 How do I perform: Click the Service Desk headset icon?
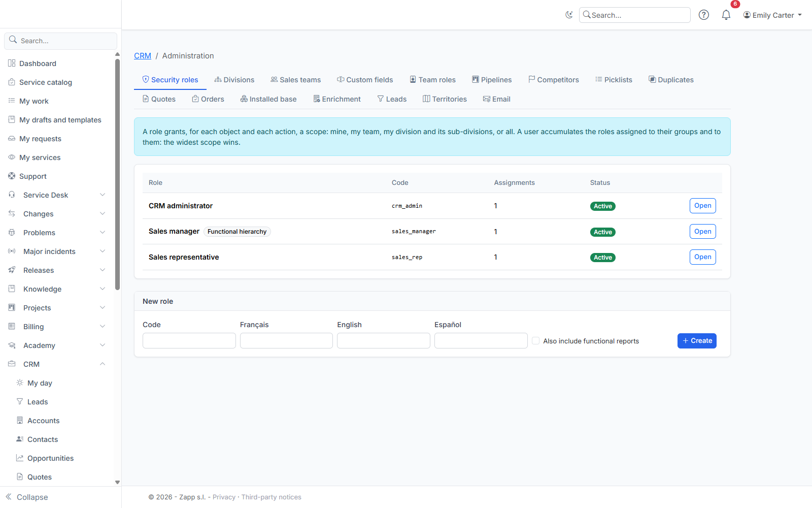[12, 195]
